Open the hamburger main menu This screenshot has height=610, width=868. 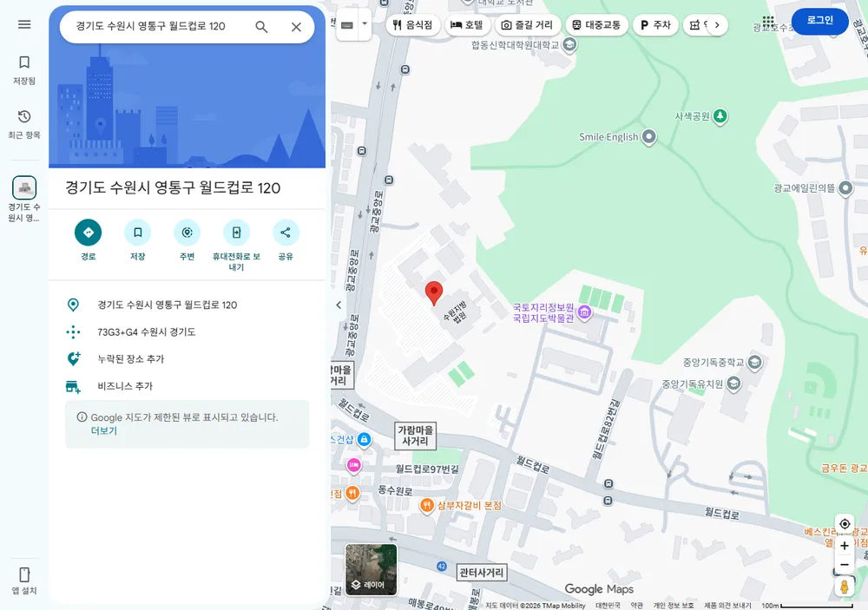24,24
